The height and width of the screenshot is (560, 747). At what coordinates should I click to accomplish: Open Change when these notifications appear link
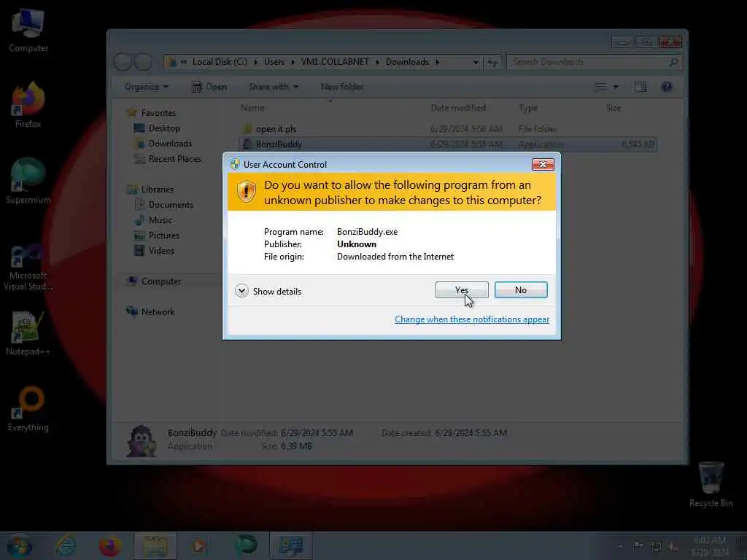coord(472,319)
